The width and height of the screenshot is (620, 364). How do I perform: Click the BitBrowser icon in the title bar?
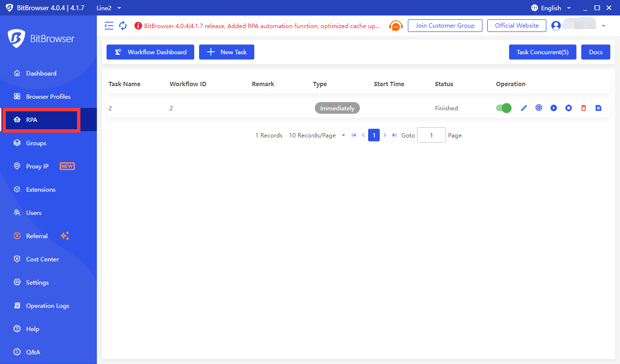click(10, 8)
